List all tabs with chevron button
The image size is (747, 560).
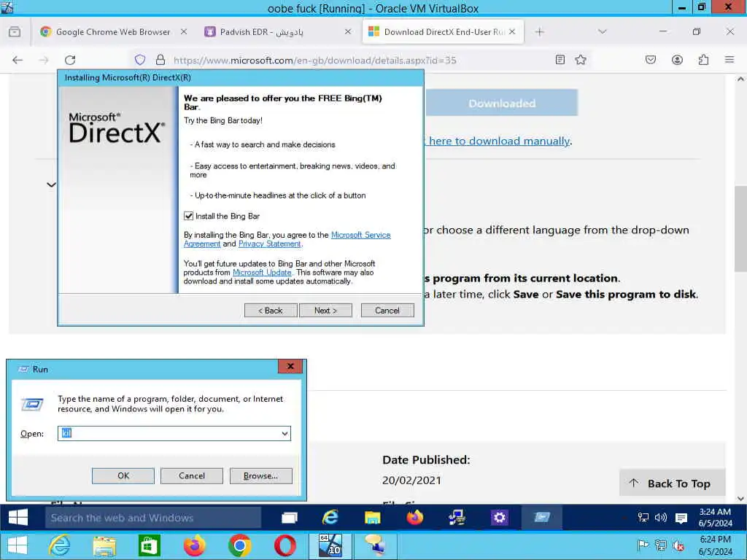tap(602, 32)
